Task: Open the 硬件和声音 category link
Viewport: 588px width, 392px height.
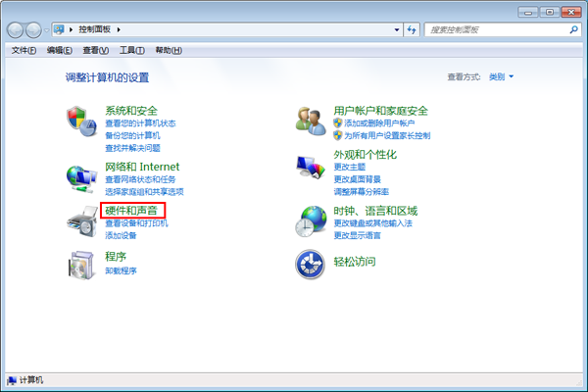Action: [131, 211]
